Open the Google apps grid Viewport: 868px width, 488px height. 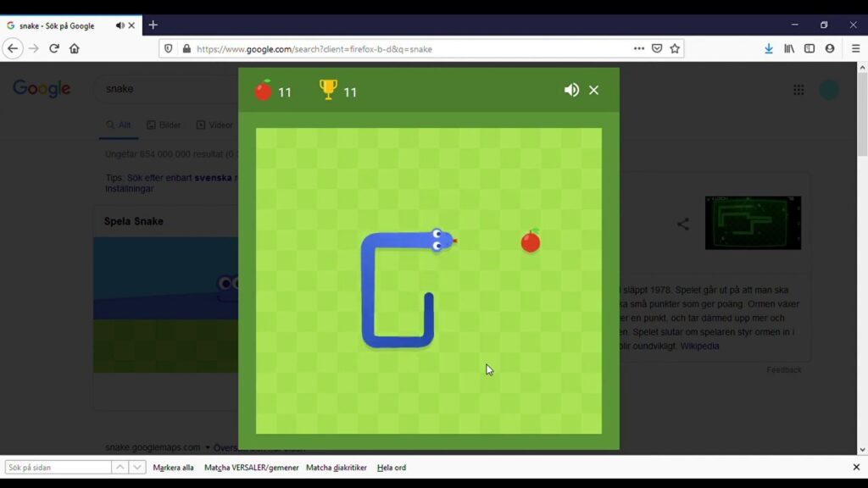pyautogui.click(x=798, y=90)
